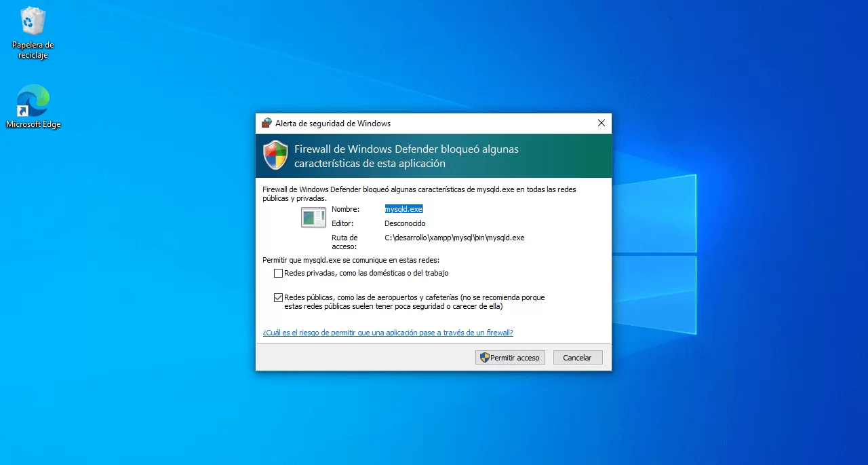Click 'Alerta de seguridad de Windows' title text
The height and width of the screenshot is (465, 868).
click(333, 124)
